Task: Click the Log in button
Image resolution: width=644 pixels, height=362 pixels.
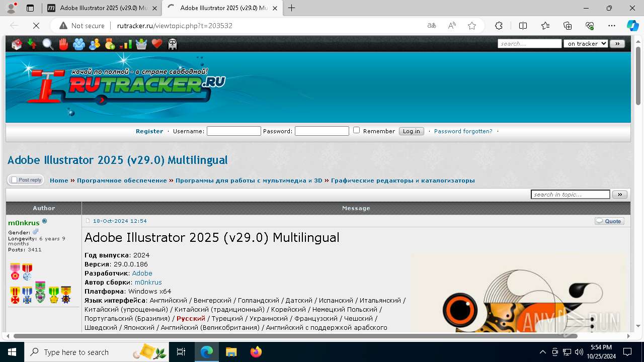Action: click(x=411, y=131)
